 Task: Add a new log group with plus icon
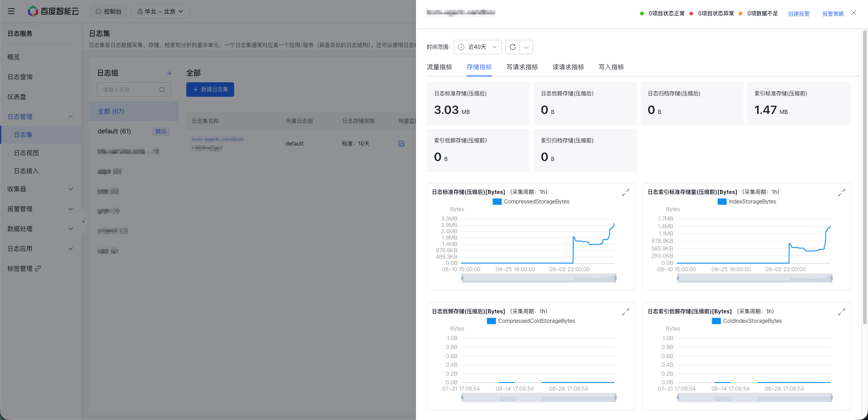170,73
